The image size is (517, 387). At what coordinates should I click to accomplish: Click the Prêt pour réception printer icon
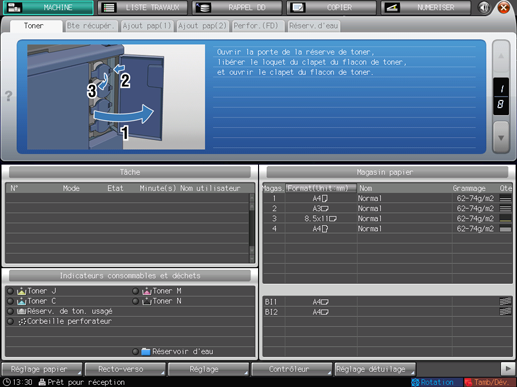click(x=42, y=382)
